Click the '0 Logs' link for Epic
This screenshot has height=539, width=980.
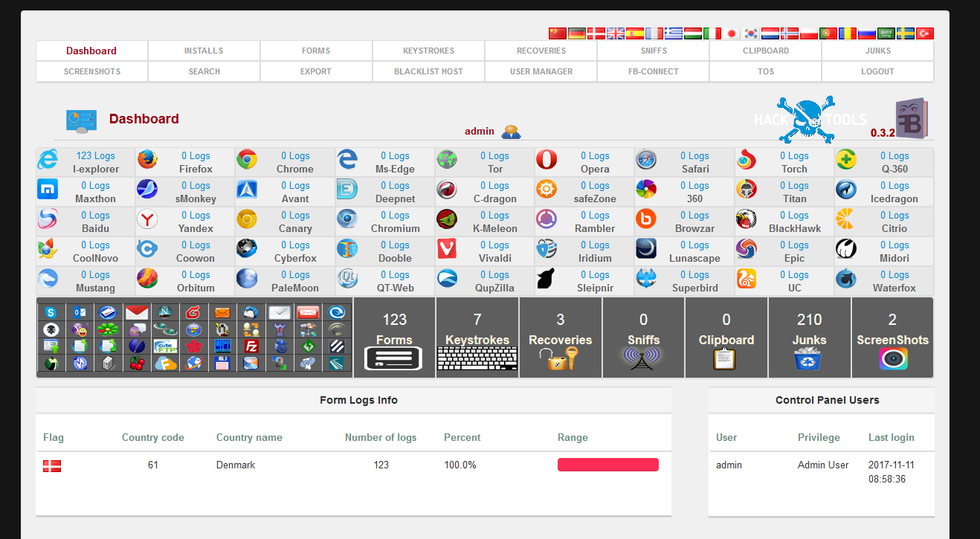794,245
